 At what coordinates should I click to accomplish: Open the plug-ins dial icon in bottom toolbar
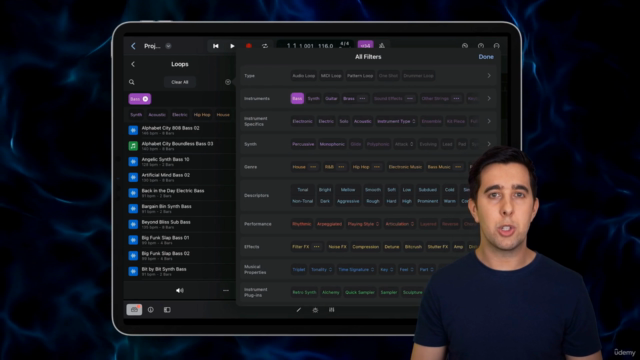pos(315,310)
